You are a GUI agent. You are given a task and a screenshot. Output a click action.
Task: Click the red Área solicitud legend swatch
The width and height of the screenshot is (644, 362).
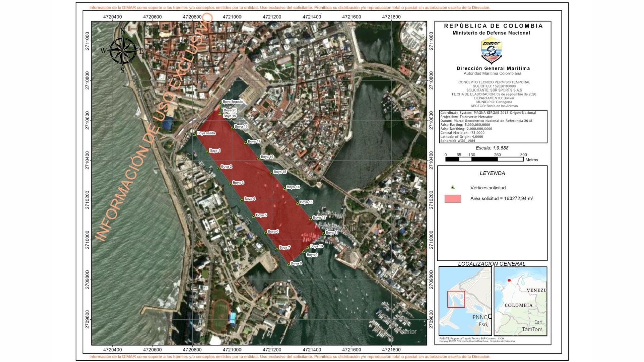click(x=452, y=199)
